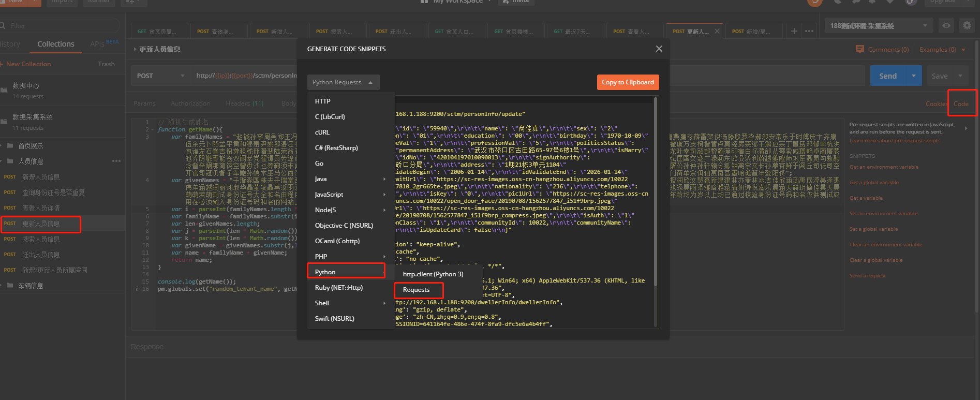Create a New Collection
Viewport: 980px width, 400px height.
point(25,64)
